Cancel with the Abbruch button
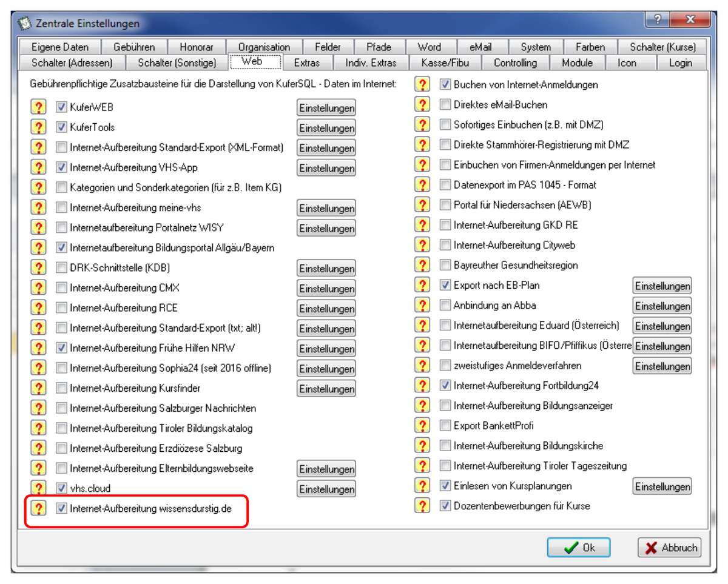Viewport: 728px width, 584px height. pyautogui.click(x=670, y=548)
